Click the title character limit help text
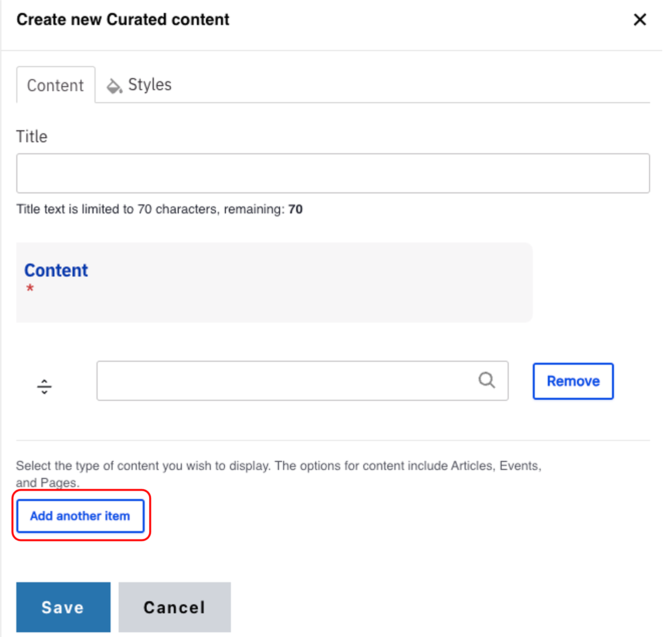672x637 pixels. (x=149, y=209)
